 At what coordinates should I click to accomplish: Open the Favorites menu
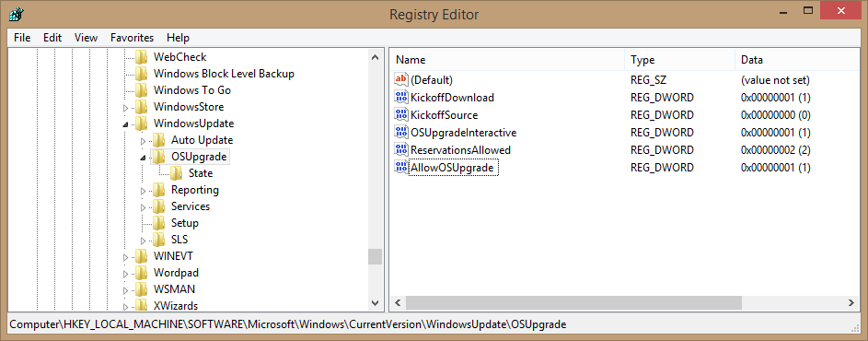point(132,38)
